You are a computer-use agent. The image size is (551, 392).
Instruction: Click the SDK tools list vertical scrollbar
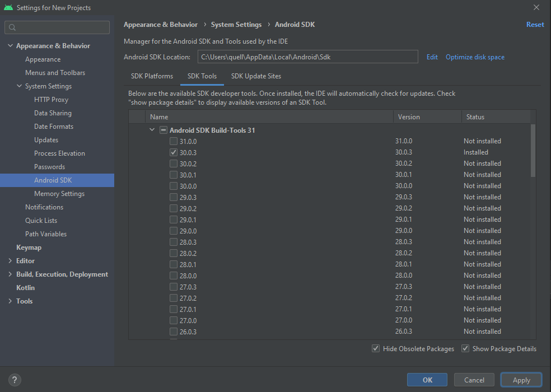[533, 151]
